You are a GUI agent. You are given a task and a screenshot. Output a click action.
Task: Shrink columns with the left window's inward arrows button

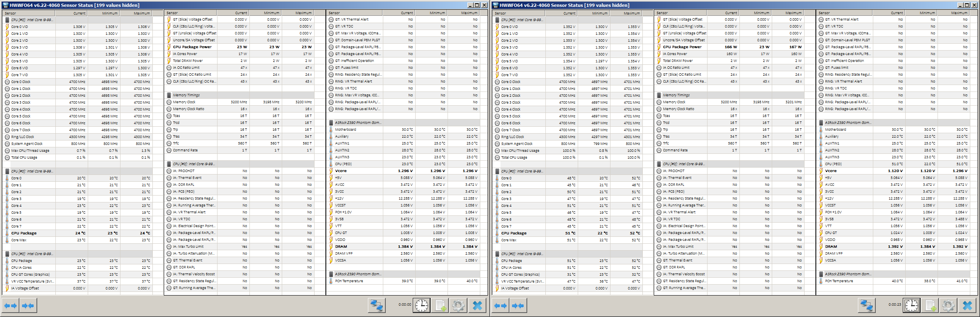[x=28, y=306]
